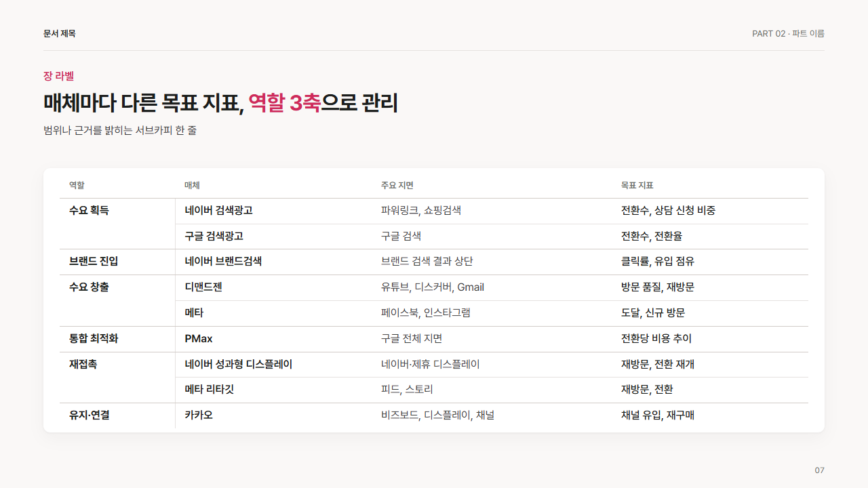
Task: Select the '수요 창출' role cell
Action: pos(89,287)
